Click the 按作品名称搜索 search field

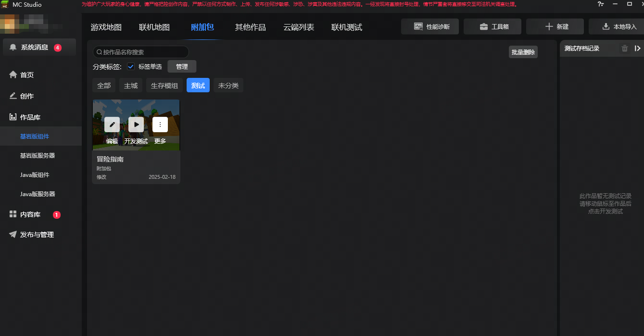point(141,52)
